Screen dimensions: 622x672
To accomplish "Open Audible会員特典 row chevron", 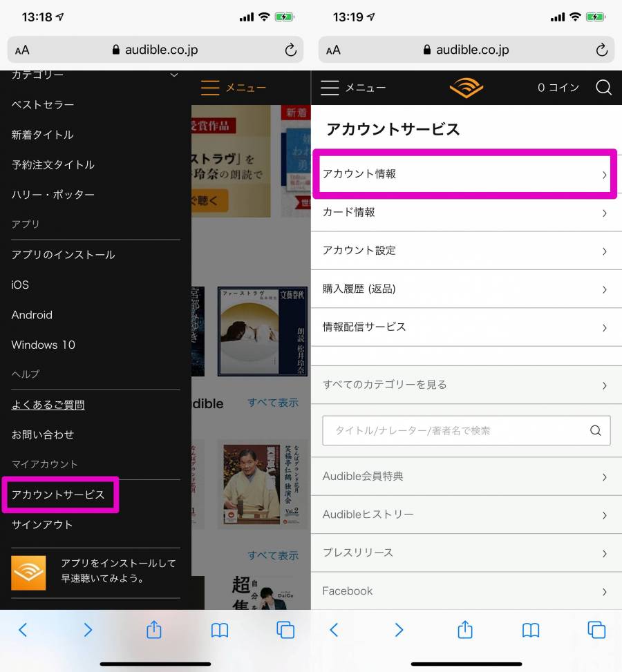I will tap(604, 477).
